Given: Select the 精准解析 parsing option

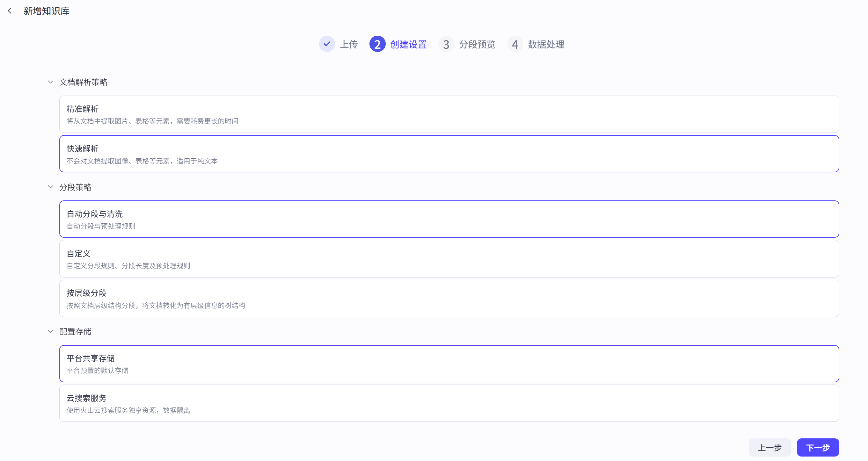Looking at the screenshot, I should (x=449, y=114).
